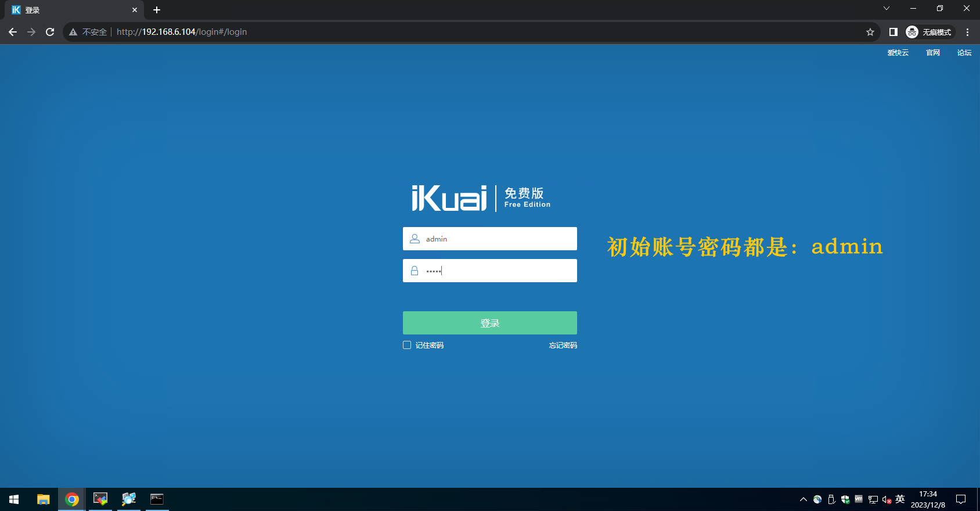Image resolution: width=980 pixels, height=511 pixels.
Task: Open Chrome three-dot menu
Action: (x=967, y=32)
